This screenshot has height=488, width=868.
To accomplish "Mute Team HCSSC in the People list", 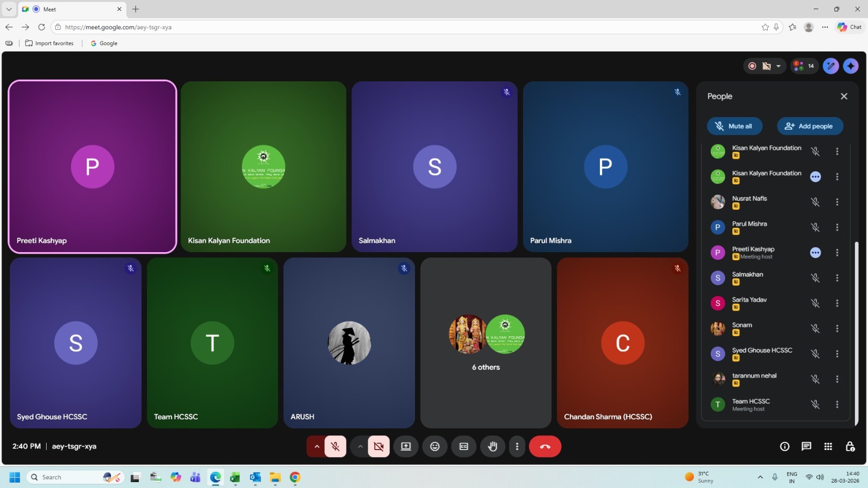I will point(815,404).
